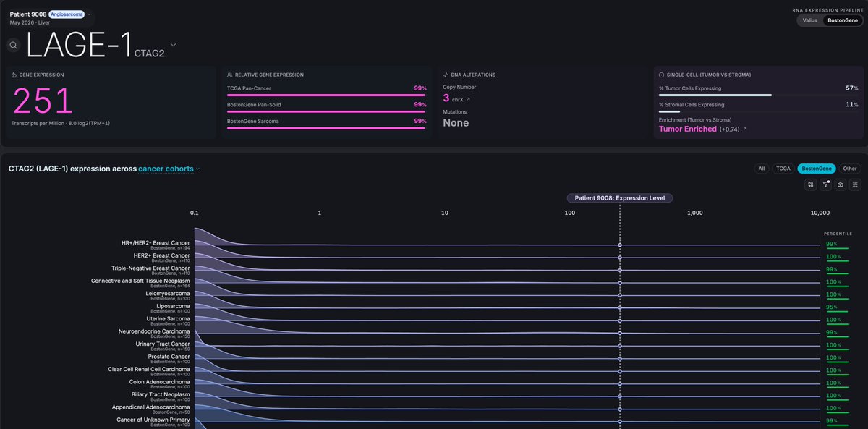This screenshot has height=429, width=868.
Task: Select the Uterine Sarcoma cohort label
Action: click(x=168, y=319)
